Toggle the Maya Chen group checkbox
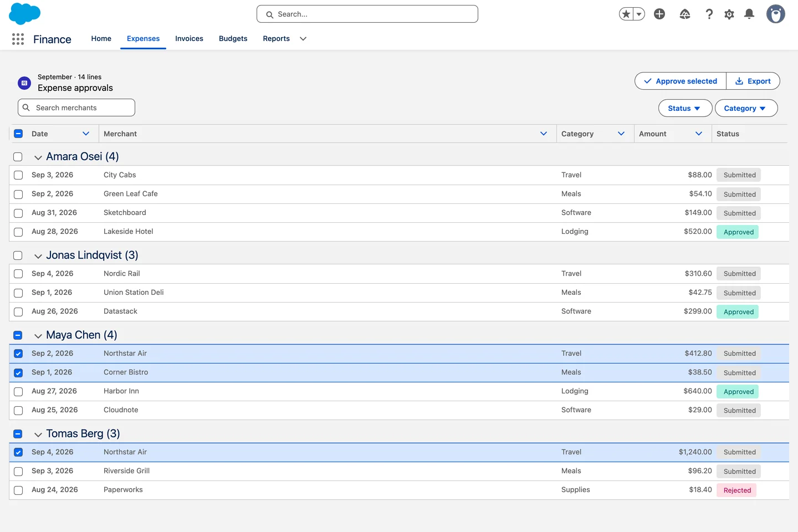The height and width of the screenshot is (532, 798). pos(18,335)
